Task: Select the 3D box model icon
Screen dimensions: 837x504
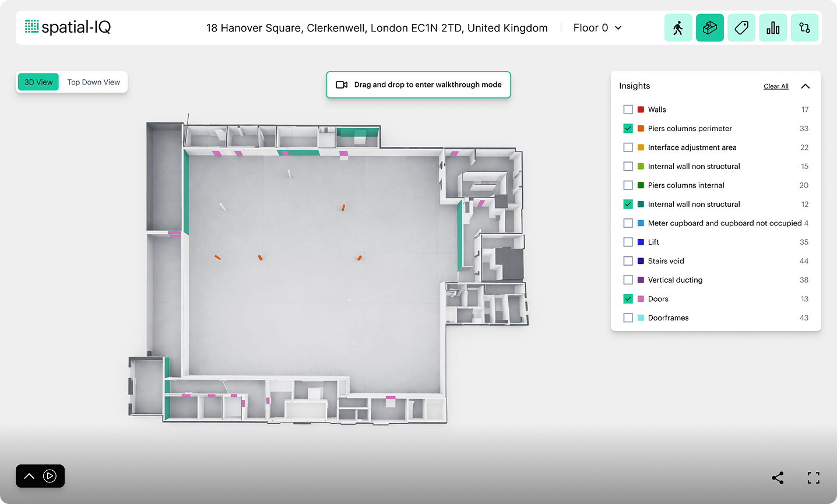Action: coord(709,28)
